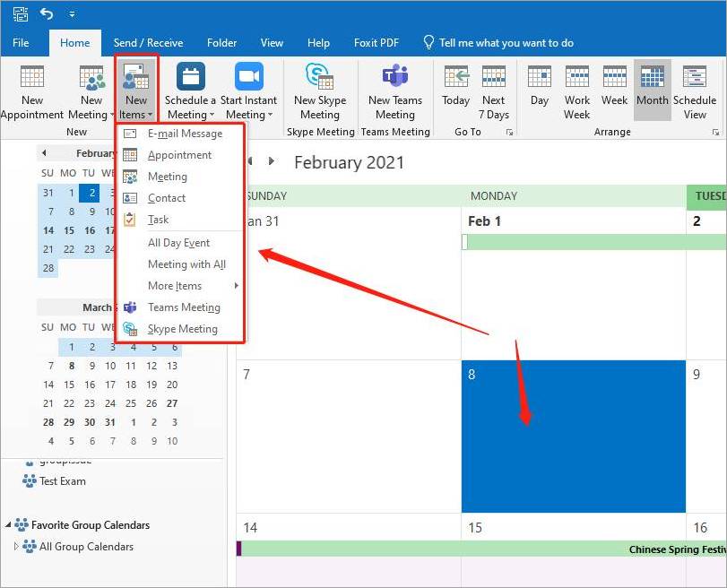Click the New Appointment icon
The width and height of the screenshot is (727, 588).
tap(32, 79)
